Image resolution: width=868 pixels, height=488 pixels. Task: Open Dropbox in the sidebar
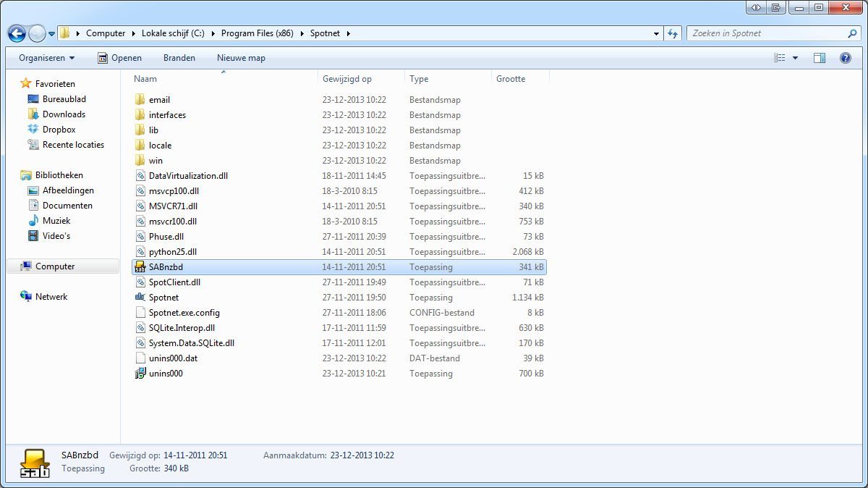59,130
